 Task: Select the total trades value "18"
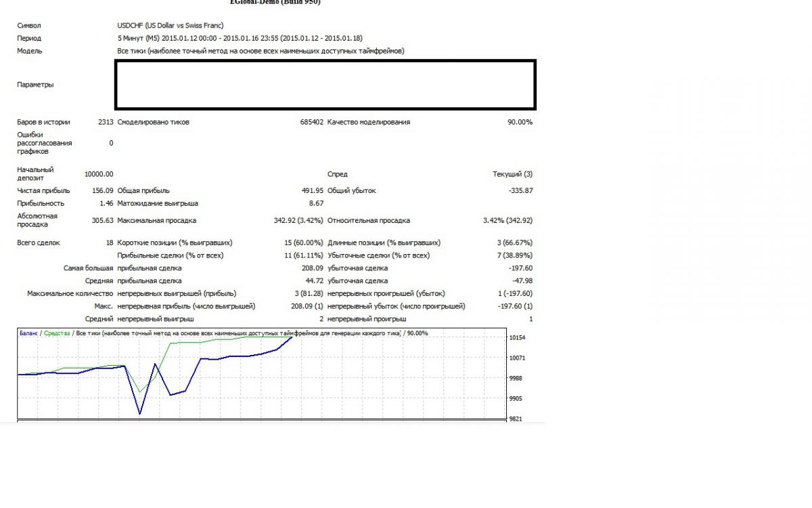click(110, 242)
